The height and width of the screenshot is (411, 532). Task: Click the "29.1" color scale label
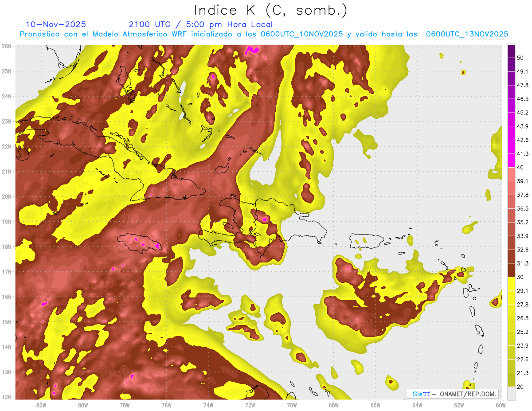point(523,290)
